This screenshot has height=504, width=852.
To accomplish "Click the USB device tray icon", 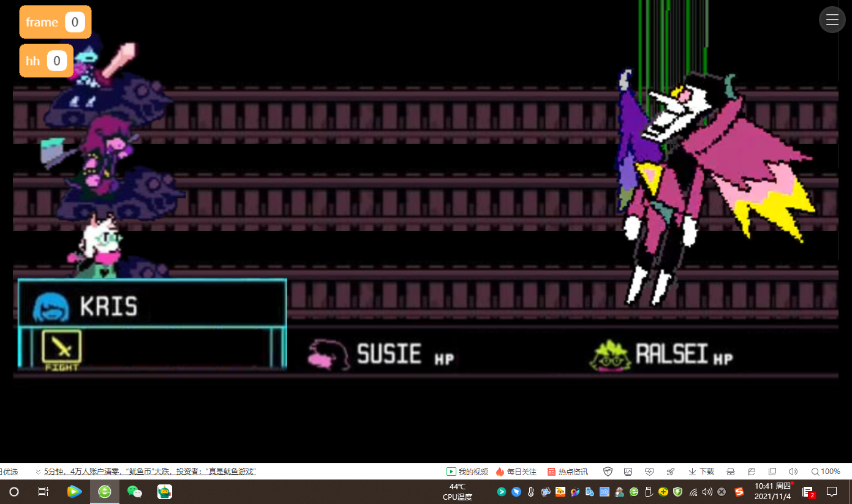I will (649, 492).
